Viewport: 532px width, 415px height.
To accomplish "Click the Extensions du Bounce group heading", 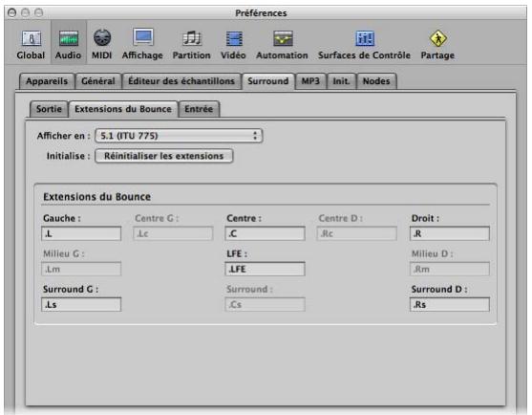I will (x=97, y=197).
